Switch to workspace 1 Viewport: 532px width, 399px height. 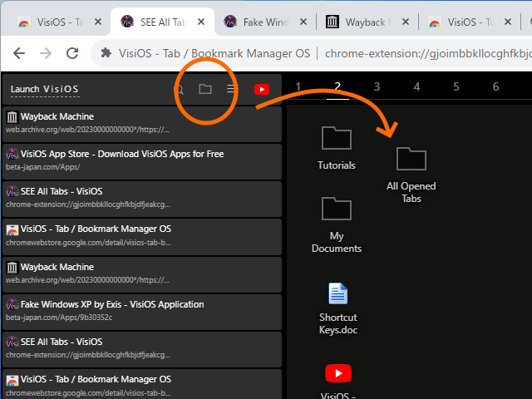[298, 86]
